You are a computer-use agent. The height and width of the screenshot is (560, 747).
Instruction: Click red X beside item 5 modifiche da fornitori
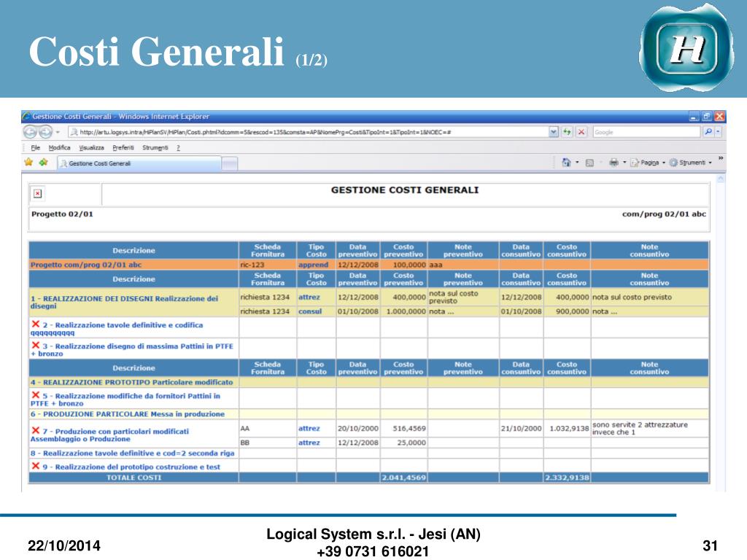(x=35, y=394)
